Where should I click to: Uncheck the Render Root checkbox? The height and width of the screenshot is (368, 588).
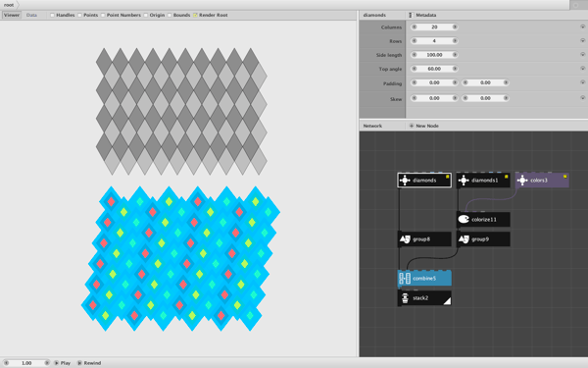(x=195, y=15)
